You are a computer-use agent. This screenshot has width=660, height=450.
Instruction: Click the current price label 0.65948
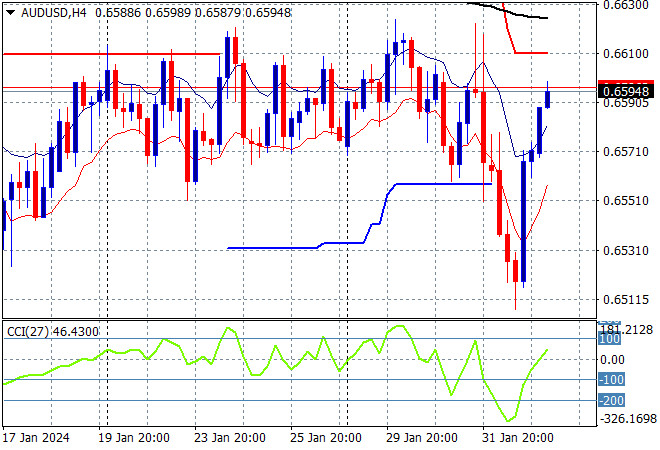[626, 91]
